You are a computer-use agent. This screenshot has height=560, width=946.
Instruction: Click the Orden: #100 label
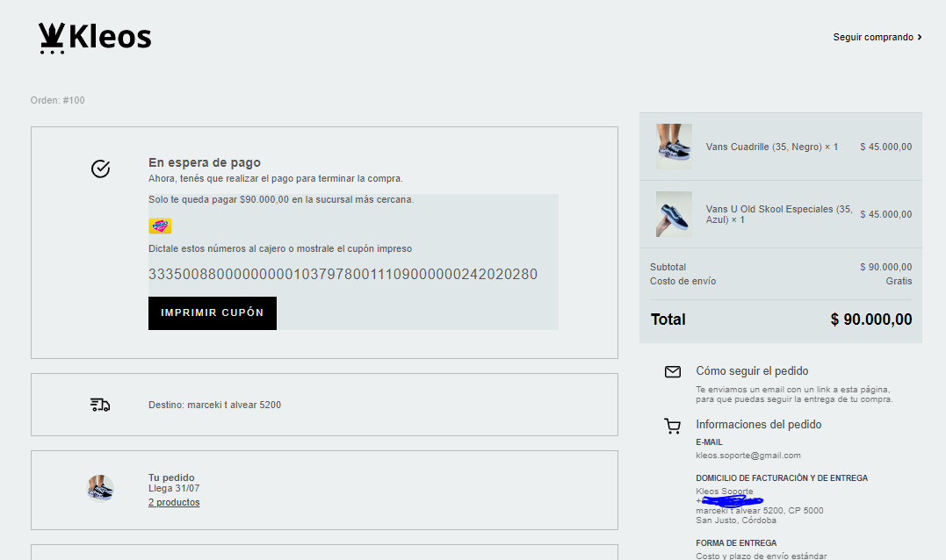click(x=58, y=100)
